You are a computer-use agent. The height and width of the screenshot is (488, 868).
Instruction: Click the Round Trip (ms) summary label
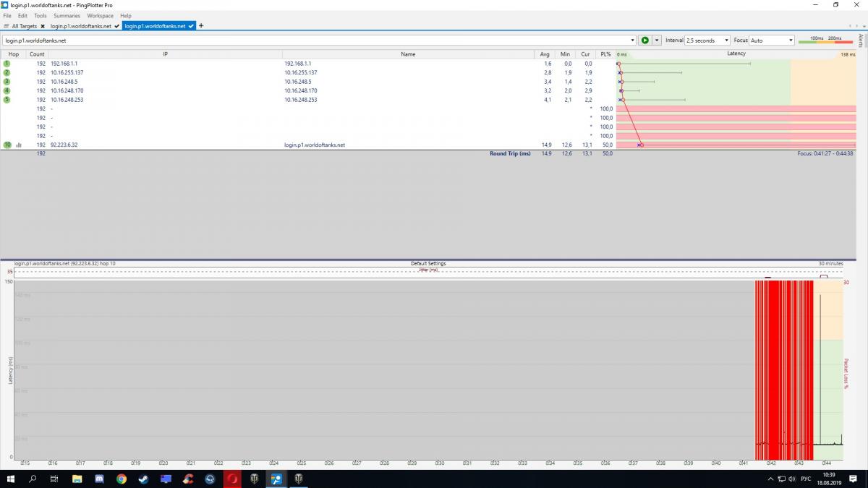pos(510,153)
